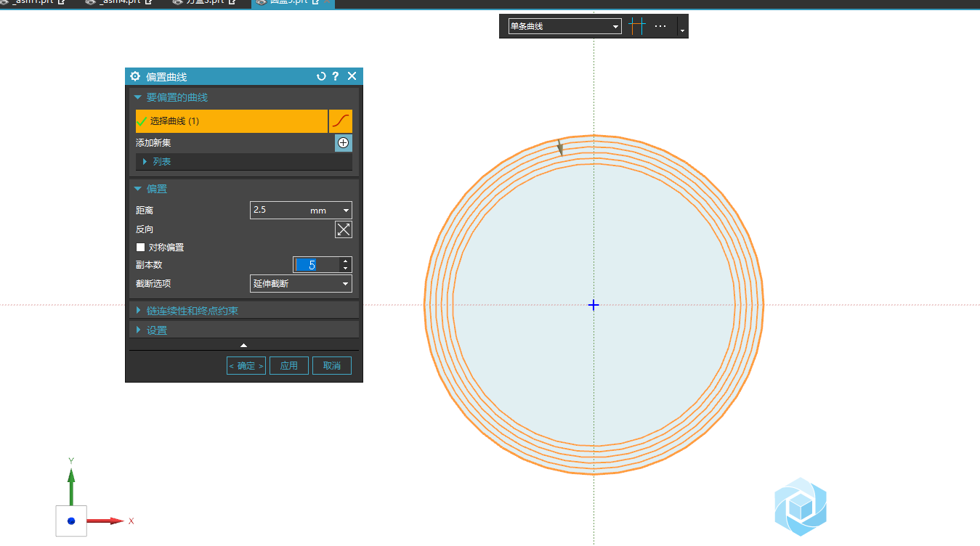Switch to the 方盖3.prt tab
This screenshot has height=546, width=980.
[207, 3]
